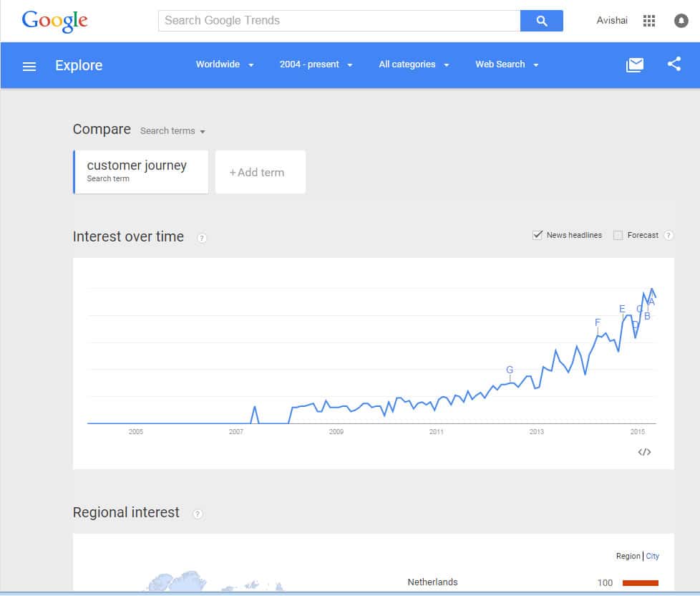
Task: Click the Netherlands value 100
Action: (x=605, y=582)
